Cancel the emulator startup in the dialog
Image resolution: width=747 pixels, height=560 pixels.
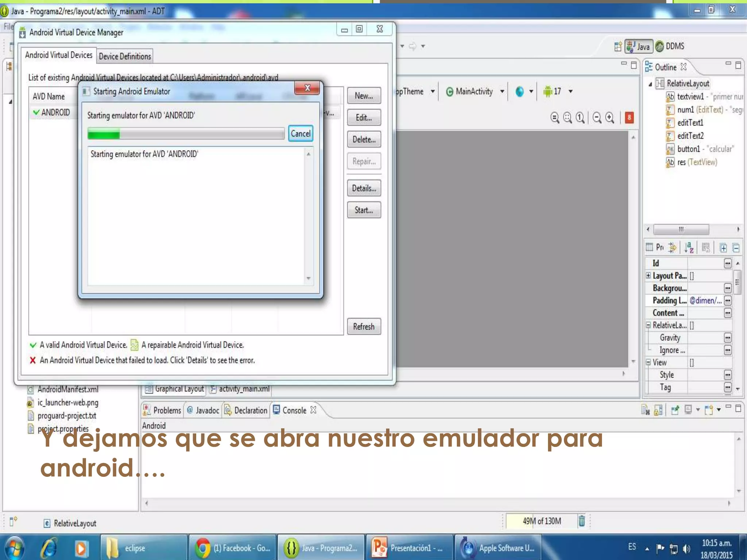click(301, 133)
